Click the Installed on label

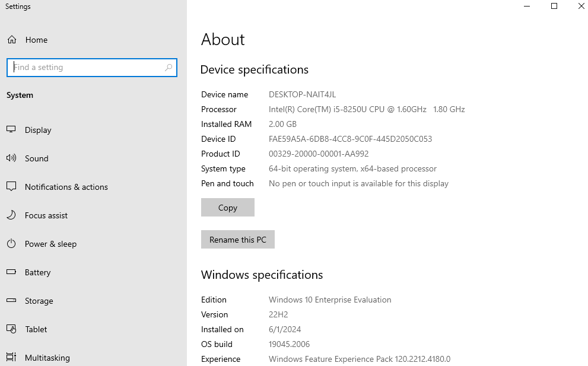click(x=223, y=329)
